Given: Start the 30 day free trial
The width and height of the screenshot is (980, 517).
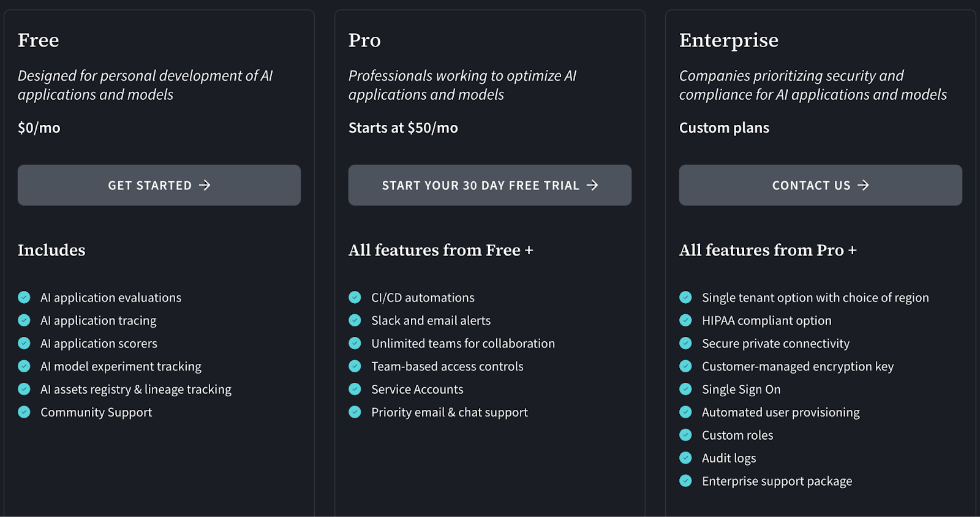Looking at the screenshot, I should pos(490,185).
